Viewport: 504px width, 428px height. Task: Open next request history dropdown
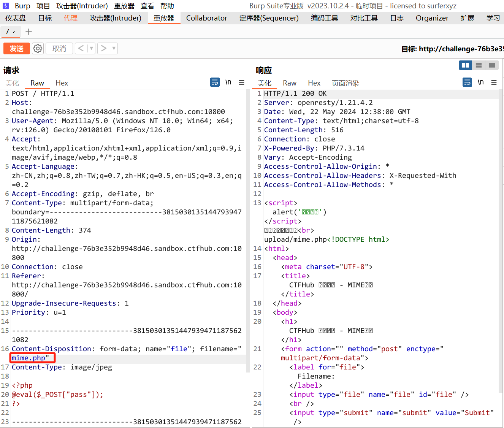(114, 48)
